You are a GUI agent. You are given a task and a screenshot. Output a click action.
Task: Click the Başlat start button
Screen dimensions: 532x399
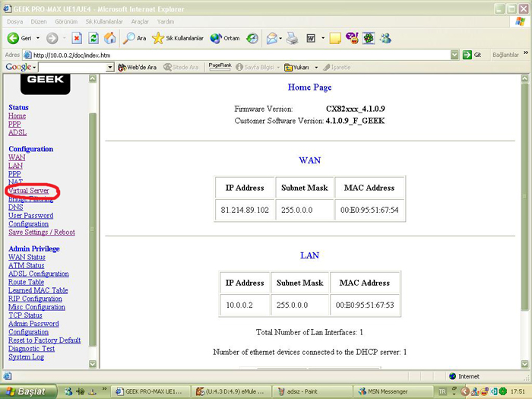coord(28,391)
